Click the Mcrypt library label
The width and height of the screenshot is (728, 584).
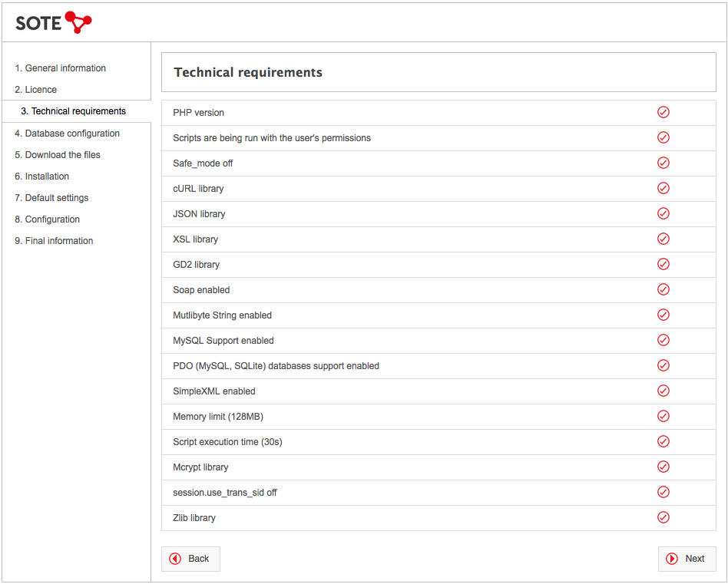click(200, 467)
